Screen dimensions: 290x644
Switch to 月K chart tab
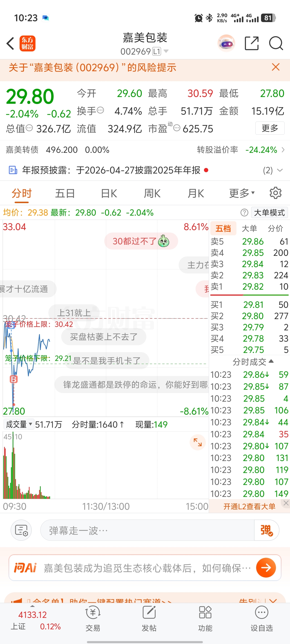[x=196, y=193]
